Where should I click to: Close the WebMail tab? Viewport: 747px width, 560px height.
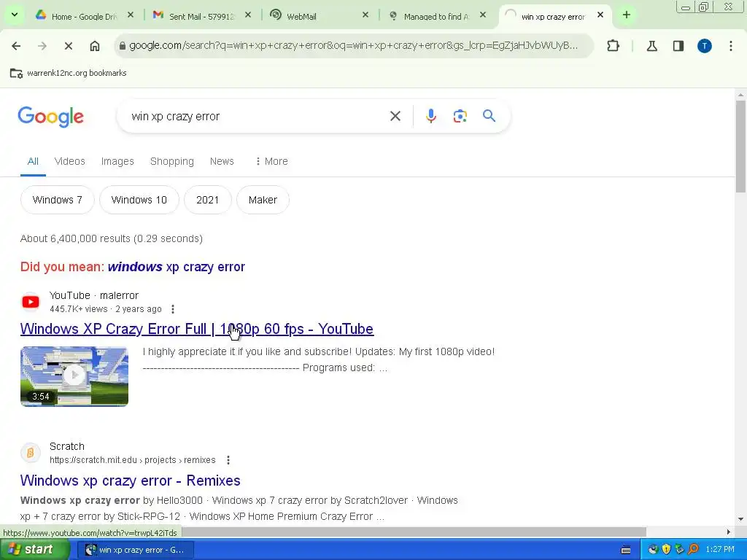point(365,15)
